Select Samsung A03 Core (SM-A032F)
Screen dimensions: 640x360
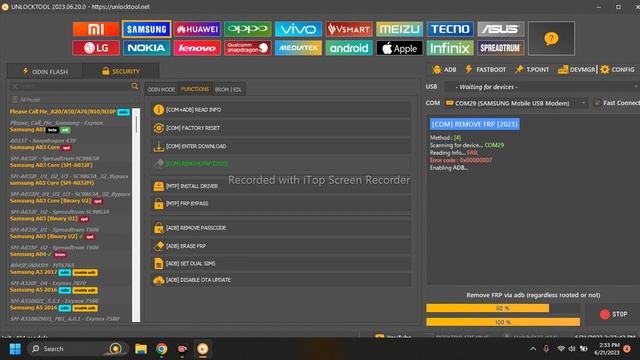pos(51,165)
